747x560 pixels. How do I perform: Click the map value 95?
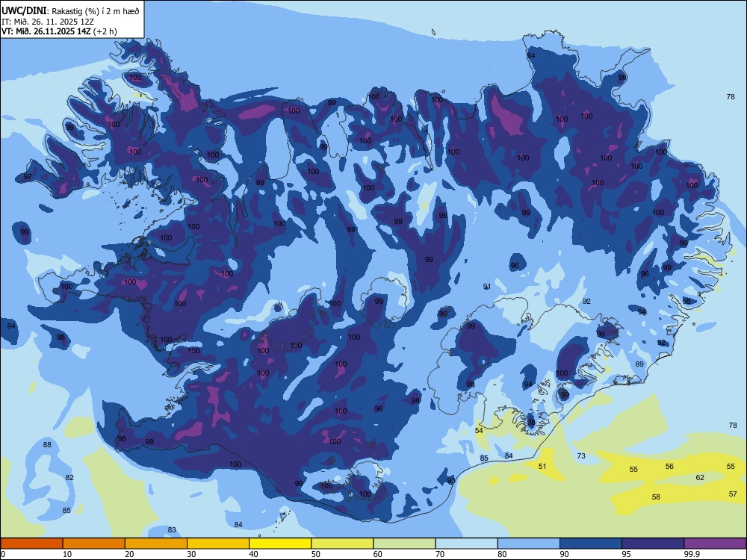[x=686, y=301]
